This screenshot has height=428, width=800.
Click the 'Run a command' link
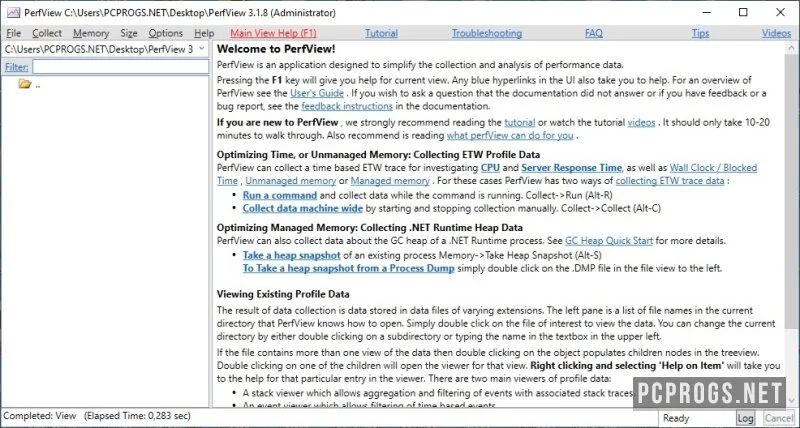coord(280,195)
